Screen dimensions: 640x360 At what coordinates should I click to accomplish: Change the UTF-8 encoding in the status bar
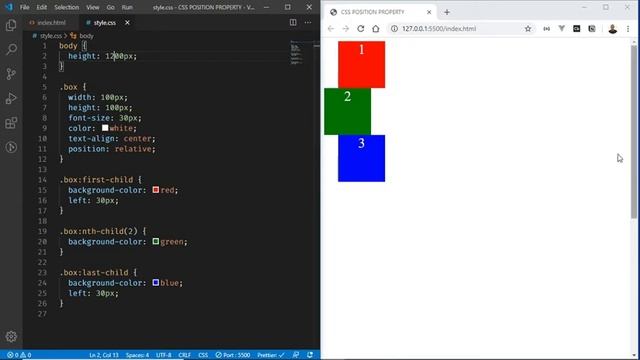(x=163, y=355)
